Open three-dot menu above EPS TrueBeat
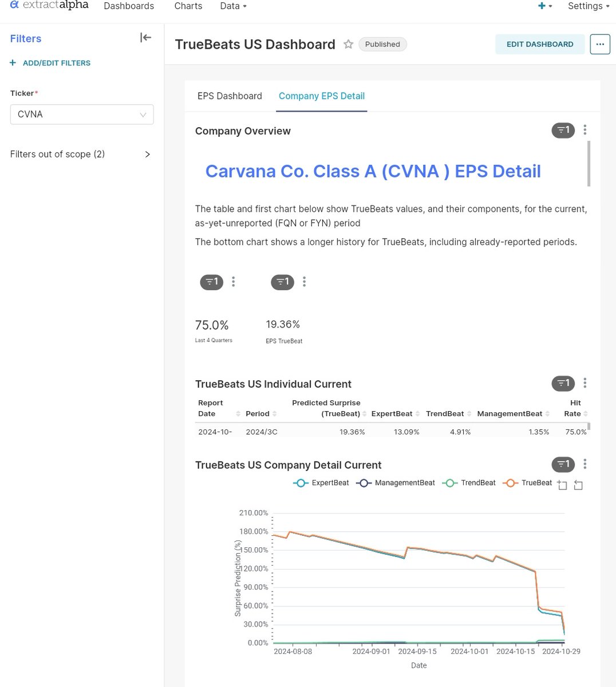 [x=304, y=282]
